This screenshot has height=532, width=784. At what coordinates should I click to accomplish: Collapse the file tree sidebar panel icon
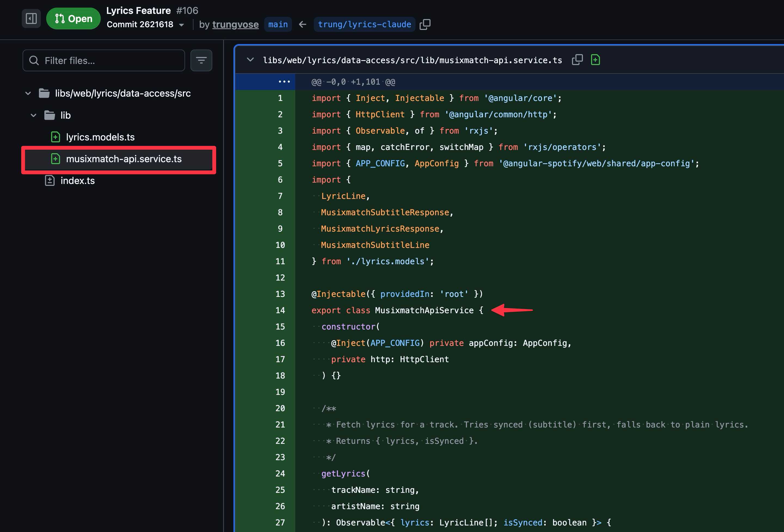31,18
